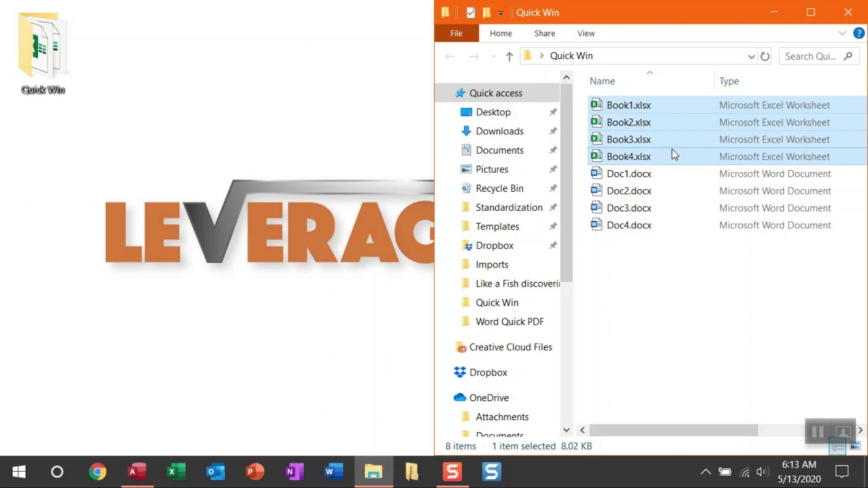The height and width of the screenshot is (488, 868).
Task: Select Book2.xlsx in the file list
Action: pyautogui.click(x=629, y=122)
